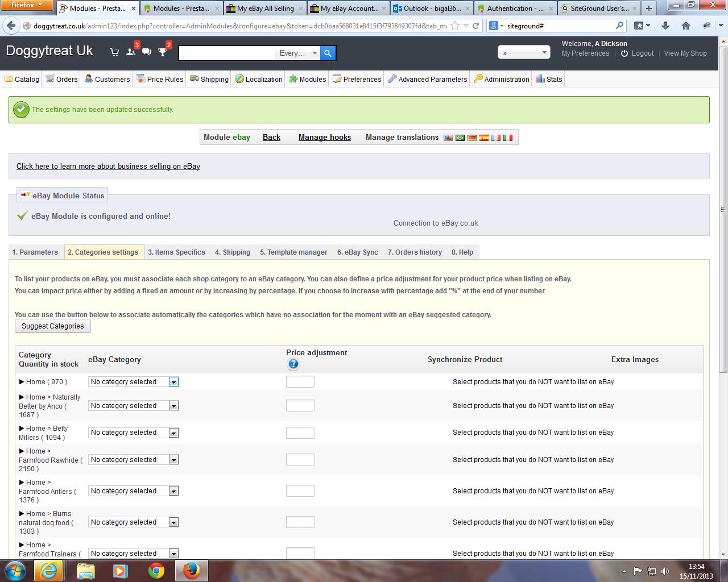Open the Advanced Parameters menu
Screen dimensions: 728x582
428,80
